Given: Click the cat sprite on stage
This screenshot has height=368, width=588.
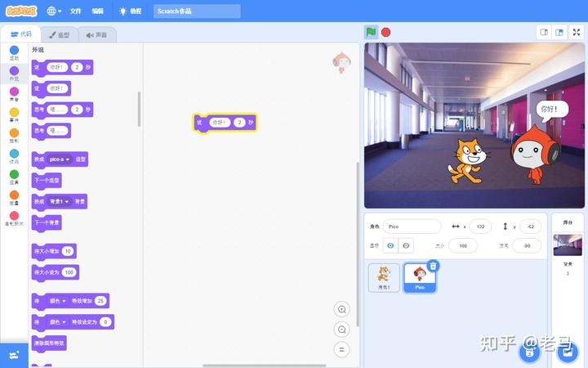Looking at the screenshot, I should coord(467,161).
